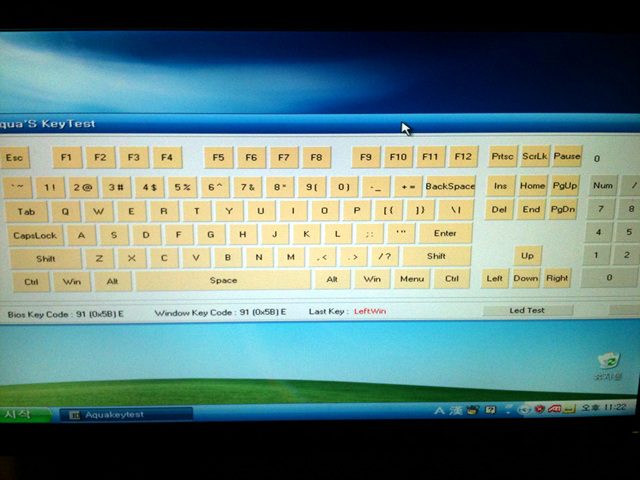Viewport: 640px width, 480px height.
Task: Click the right Shift key tile
Action: (436, 256)
